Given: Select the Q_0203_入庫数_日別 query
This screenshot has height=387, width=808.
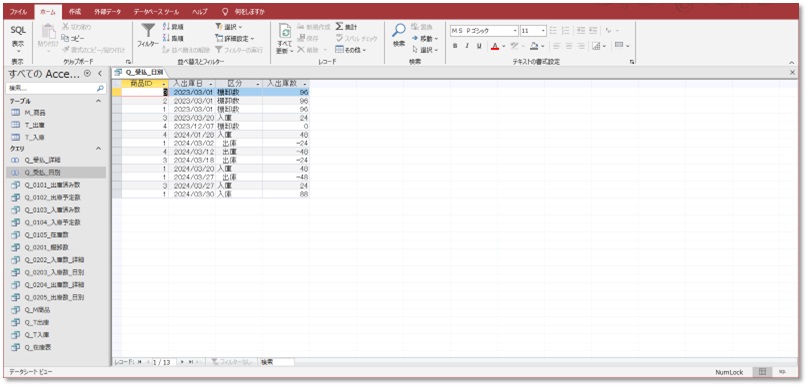Looking at the screenshot, I should [54, 272].
